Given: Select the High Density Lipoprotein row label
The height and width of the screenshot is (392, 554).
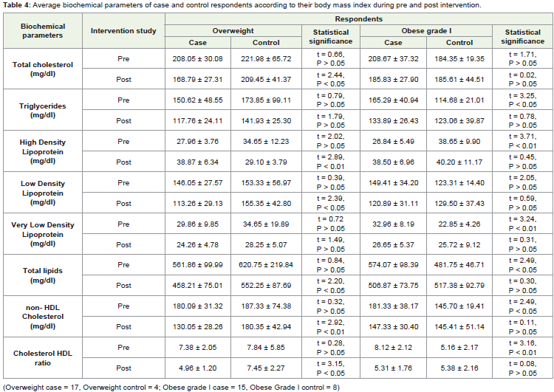Looking at the screenshot, I should (x=43, y=151).
